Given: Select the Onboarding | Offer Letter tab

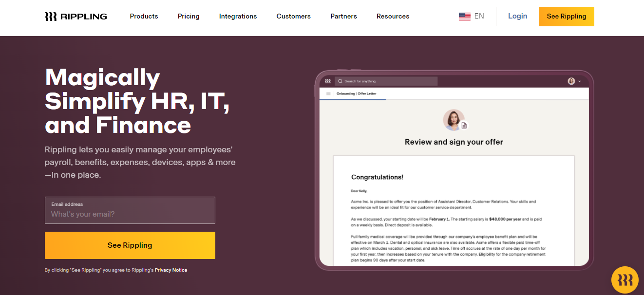Looking at the screenshot, I should coord(357,93).
